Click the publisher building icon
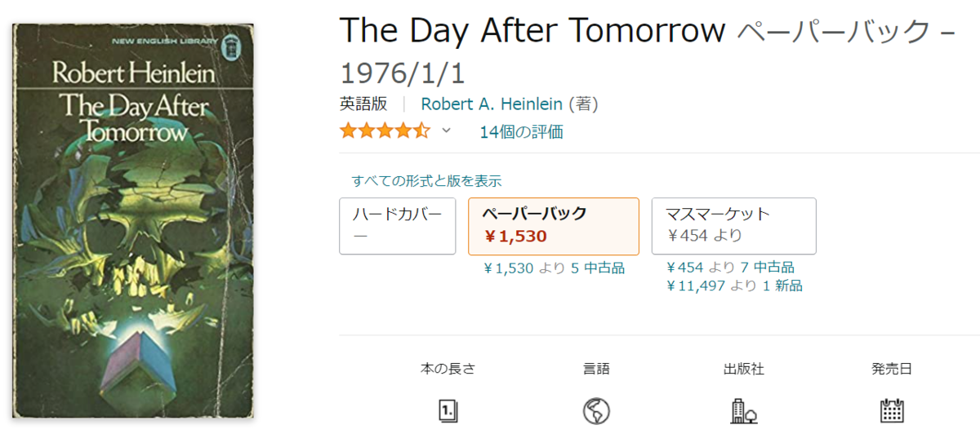Image resolution: width=980 pixels, height=434 pixels. (x=743, y=410)
